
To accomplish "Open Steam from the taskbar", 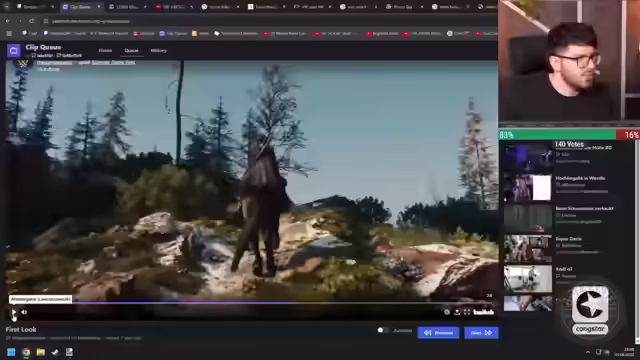I will click(55, 352).
